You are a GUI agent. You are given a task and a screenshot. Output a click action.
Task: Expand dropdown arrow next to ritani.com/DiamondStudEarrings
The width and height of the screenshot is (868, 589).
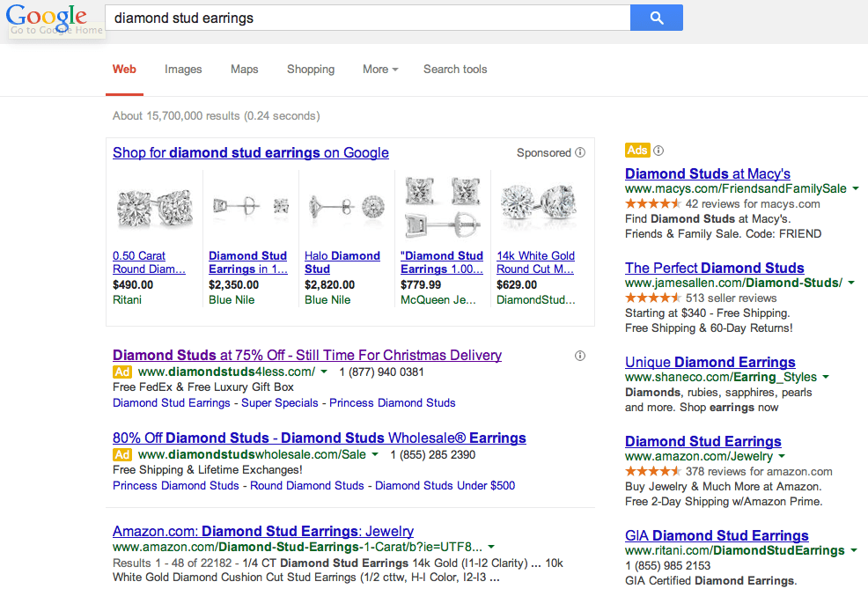854,551
